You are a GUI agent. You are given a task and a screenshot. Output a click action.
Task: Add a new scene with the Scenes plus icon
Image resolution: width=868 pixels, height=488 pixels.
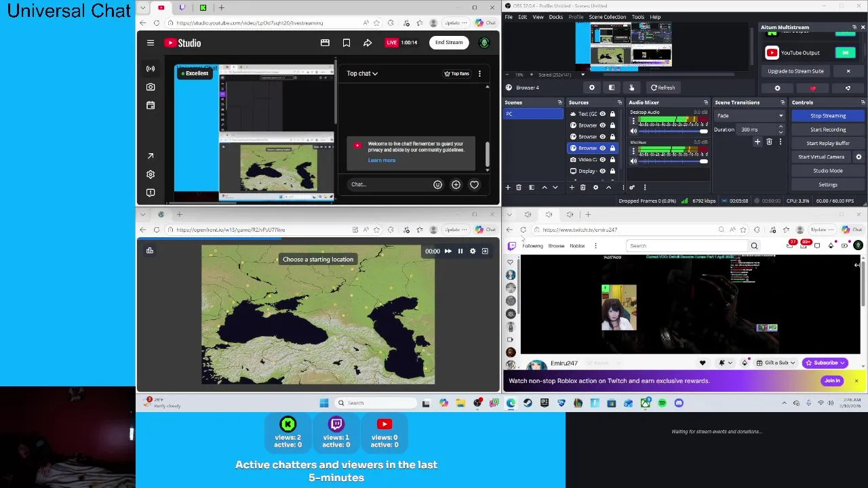[x=508, y=187]
